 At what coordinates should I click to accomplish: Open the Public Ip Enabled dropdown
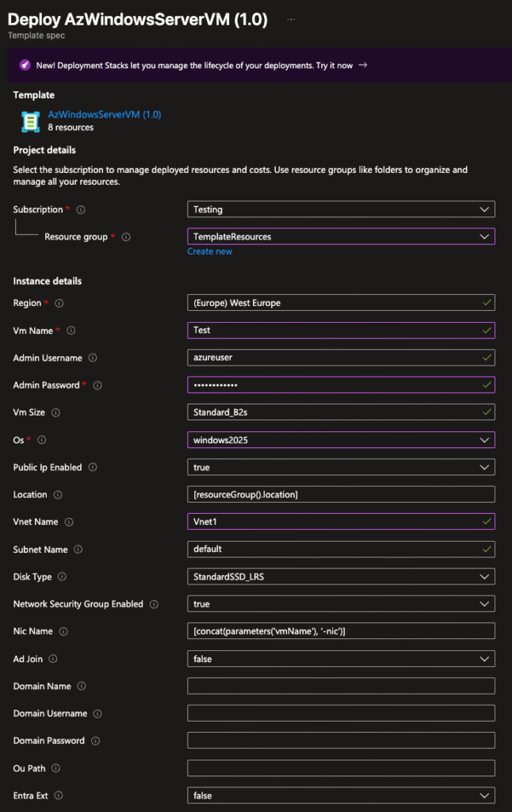[x=341, y=467]
